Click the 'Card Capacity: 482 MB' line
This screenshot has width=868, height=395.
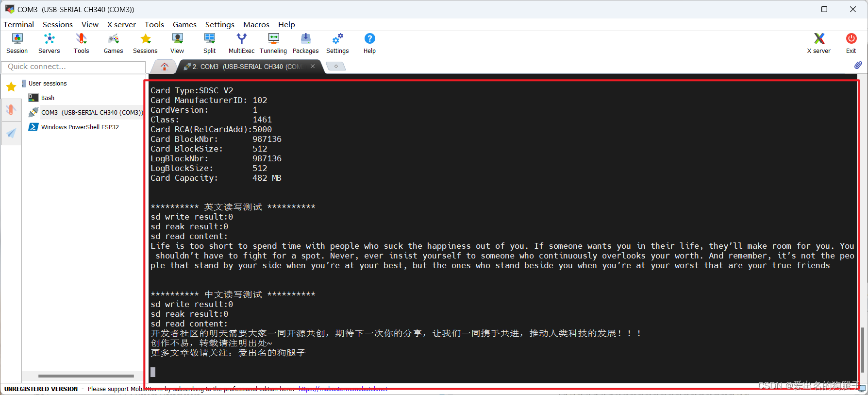(216, 178)
